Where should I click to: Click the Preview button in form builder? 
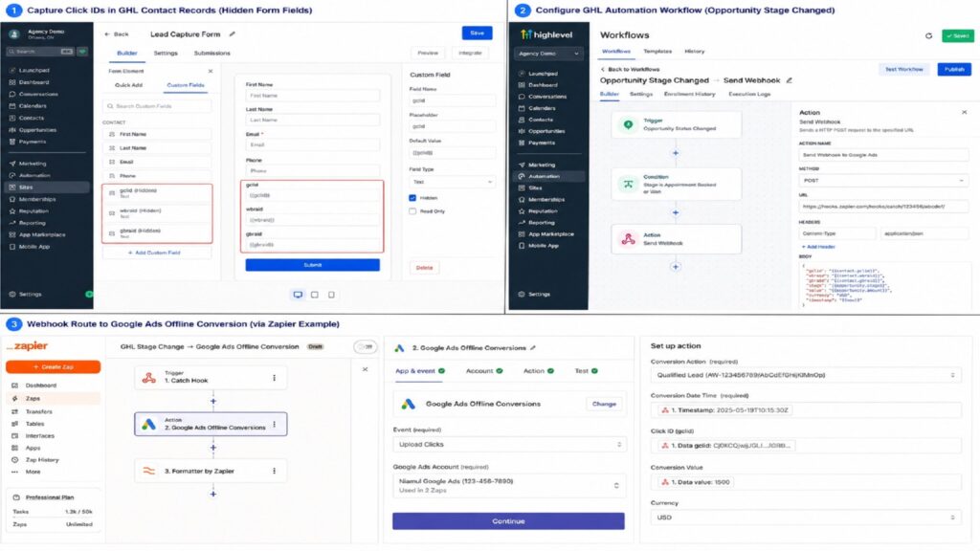click(428, 54)
